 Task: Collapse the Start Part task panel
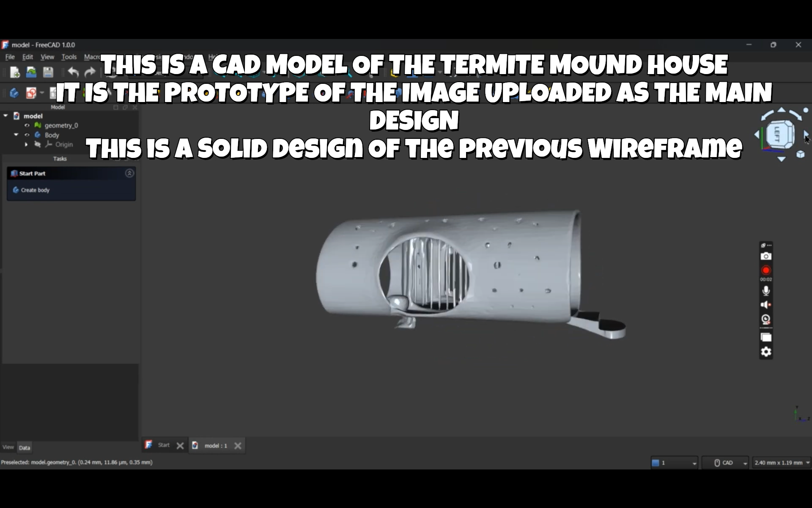point(129,173)
